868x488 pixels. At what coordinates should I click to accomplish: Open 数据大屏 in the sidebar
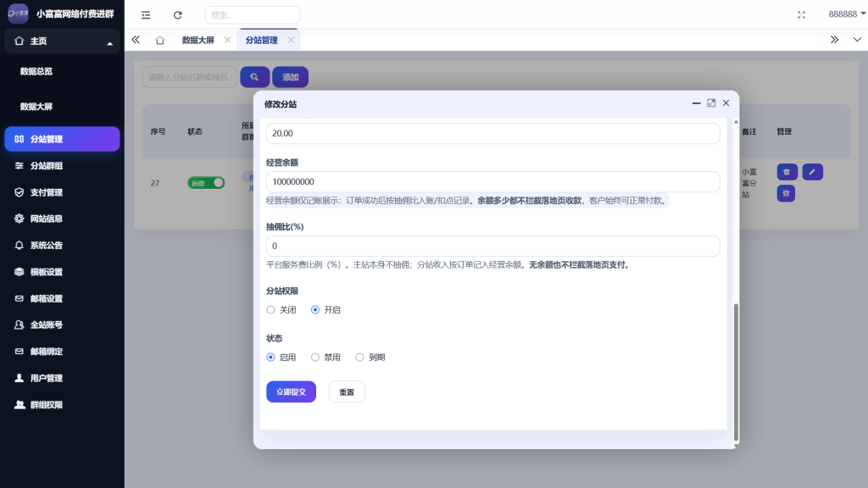pos(36,106)
